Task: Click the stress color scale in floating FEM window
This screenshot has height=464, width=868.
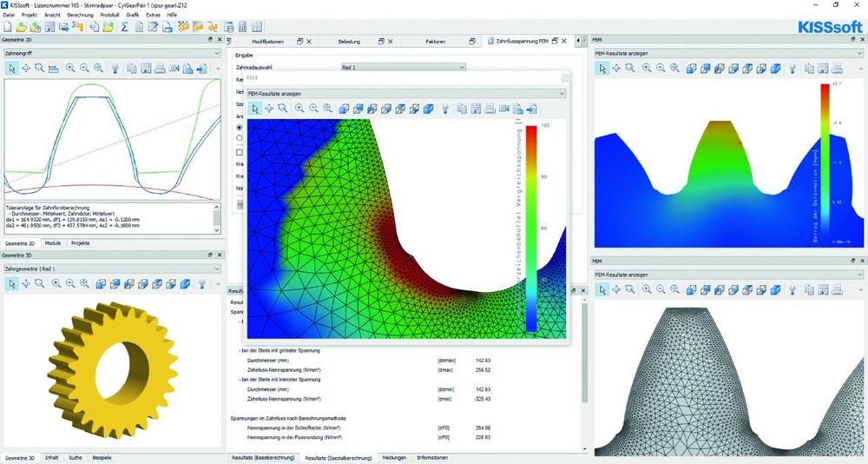Action: 531,229
